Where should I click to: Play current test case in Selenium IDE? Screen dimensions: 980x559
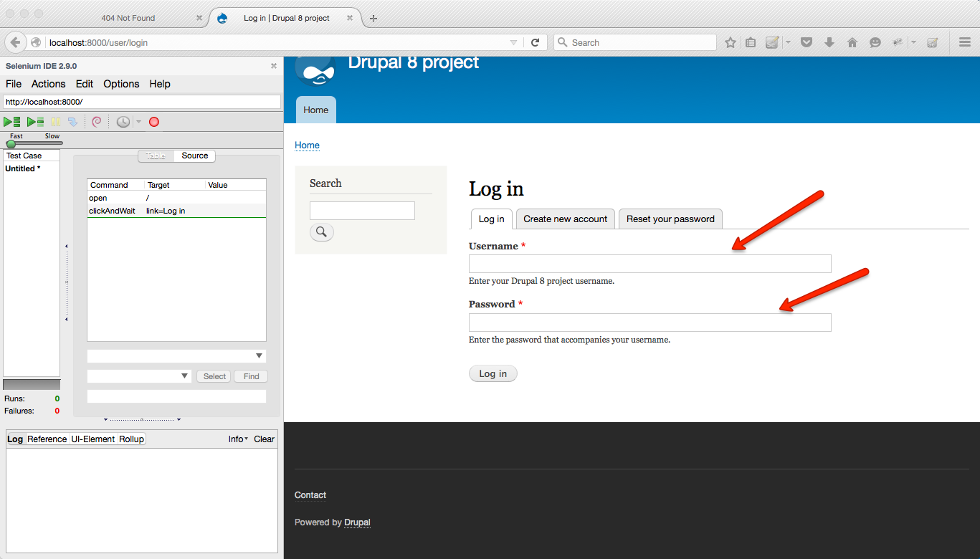pyautogui.click(x=35, y=122)
